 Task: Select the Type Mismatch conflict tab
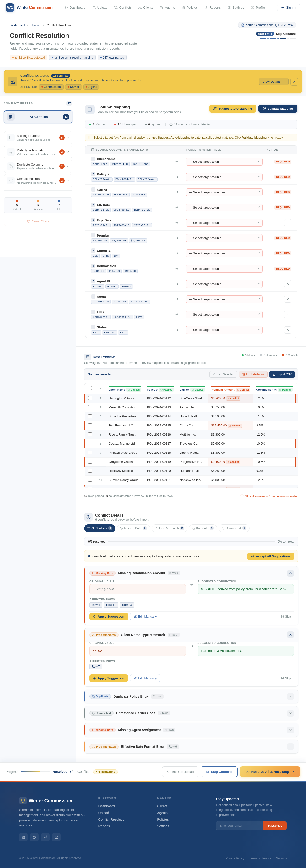pos(169,528)
